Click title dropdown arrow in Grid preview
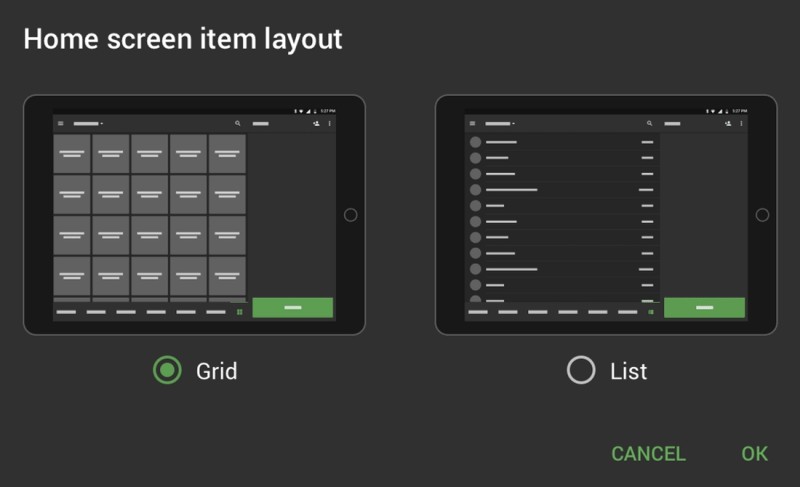 [x=102, y=124]
